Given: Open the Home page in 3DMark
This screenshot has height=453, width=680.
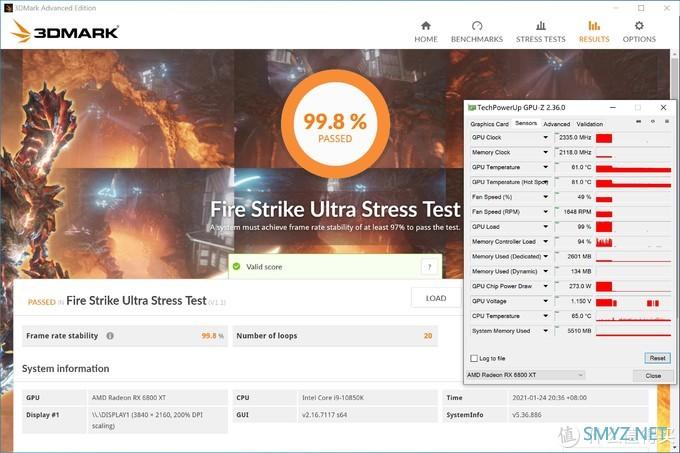Looking at the screenshot, I should [x=426, y=32].
